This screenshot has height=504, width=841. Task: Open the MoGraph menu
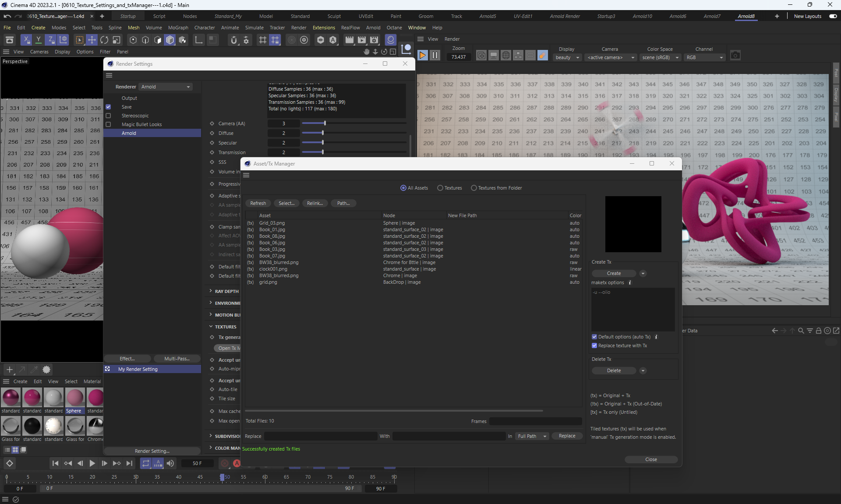[x=178, y=28]
